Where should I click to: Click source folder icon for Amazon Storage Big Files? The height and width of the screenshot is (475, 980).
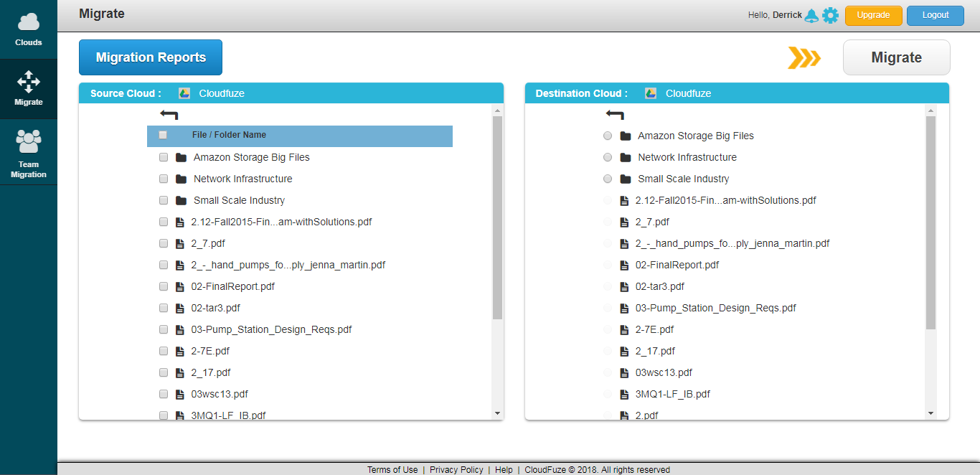[180, 157]
